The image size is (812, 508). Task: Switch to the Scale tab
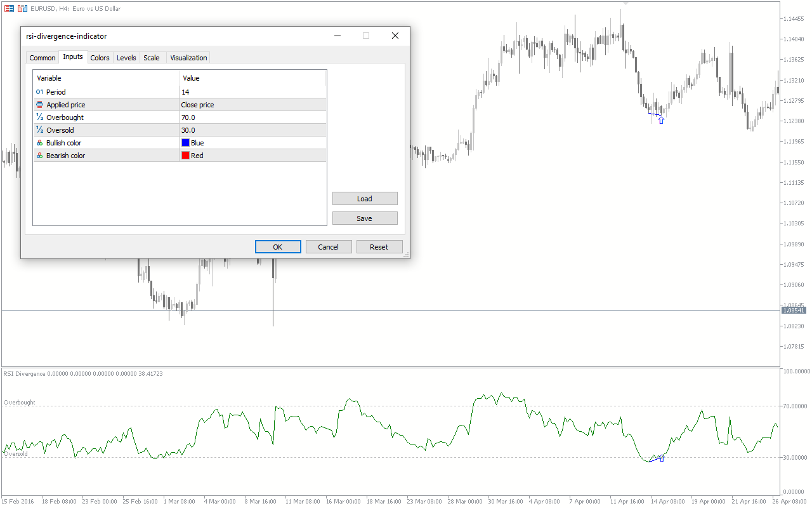click(152, 58)
